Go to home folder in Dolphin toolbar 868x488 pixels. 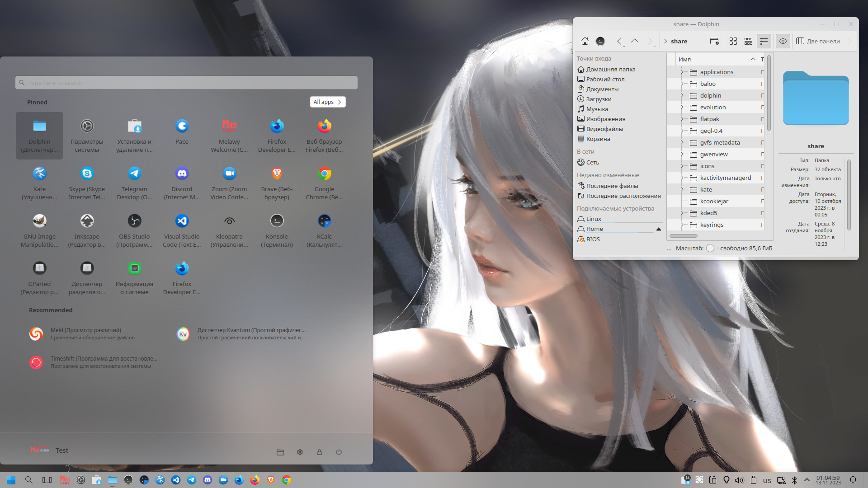tap(585, 41)
